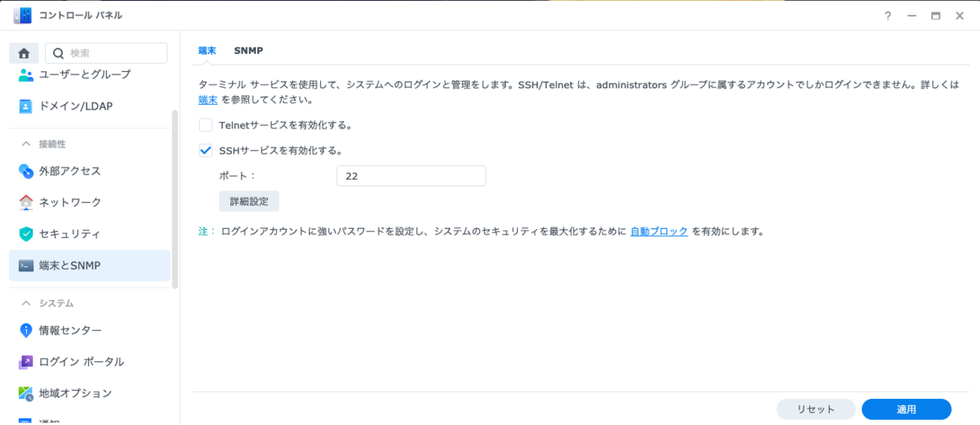This screenshot has width=980, height=425.
Task: Collapse the 接続性 section
Action: pos(24,144)
